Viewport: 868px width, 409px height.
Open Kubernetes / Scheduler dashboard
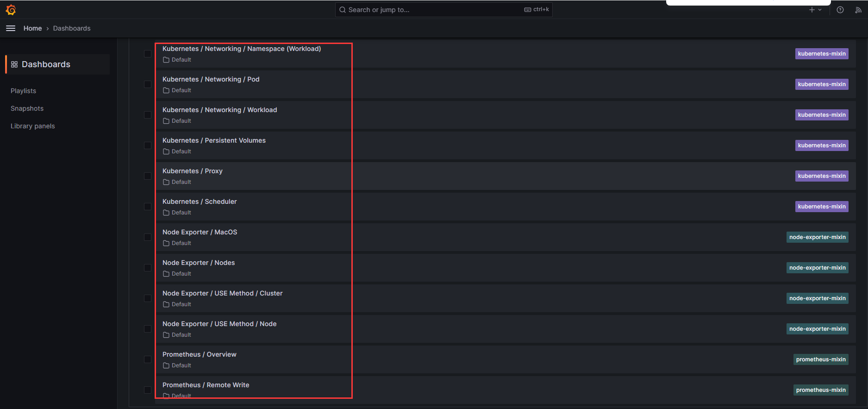click(x=200, y=201)
